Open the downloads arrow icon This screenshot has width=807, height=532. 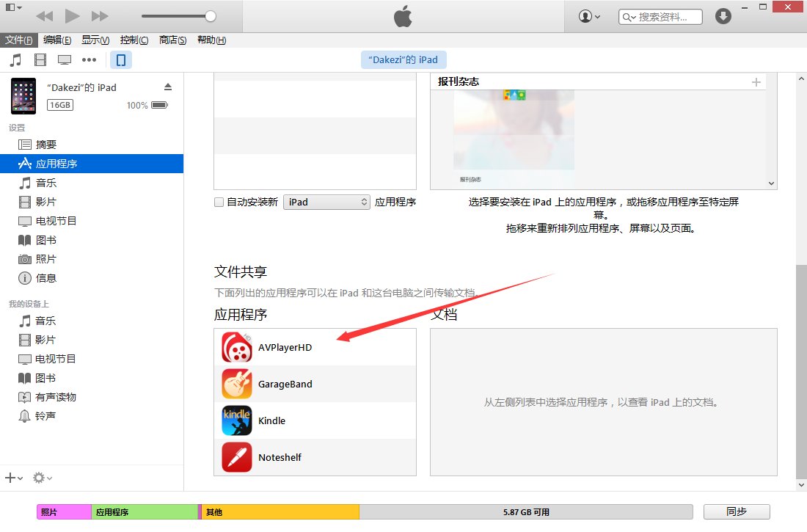point(723,16)
